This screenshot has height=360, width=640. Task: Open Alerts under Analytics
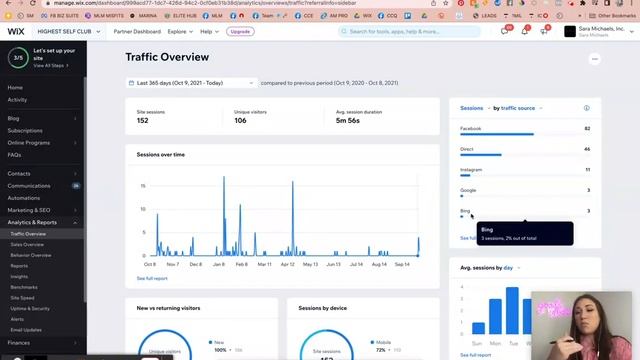click(x=17, y=319)
